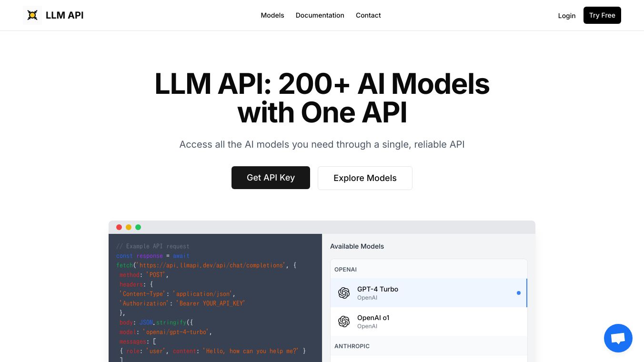Click the 'openai/gpt-4-turbo' model string in code

coord(177,332)
